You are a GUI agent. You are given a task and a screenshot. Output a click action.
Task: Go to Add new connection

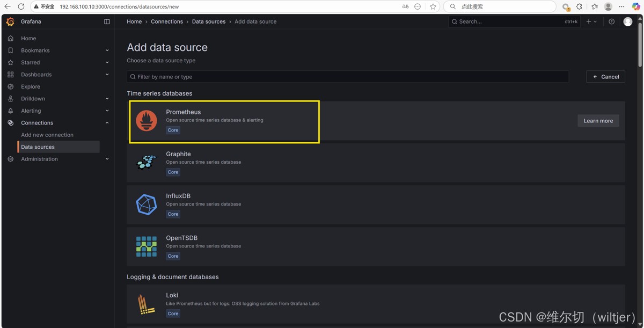point(47,135)
